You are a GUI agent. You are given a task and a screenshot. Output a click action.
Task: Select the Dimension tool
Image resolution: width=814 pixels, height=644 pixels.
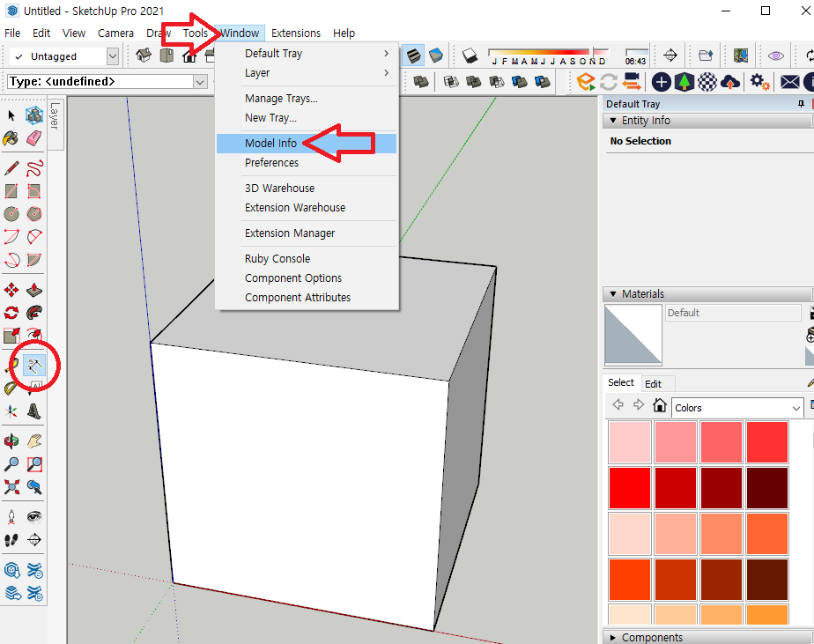pyautogui.click(x=34, y=366)
